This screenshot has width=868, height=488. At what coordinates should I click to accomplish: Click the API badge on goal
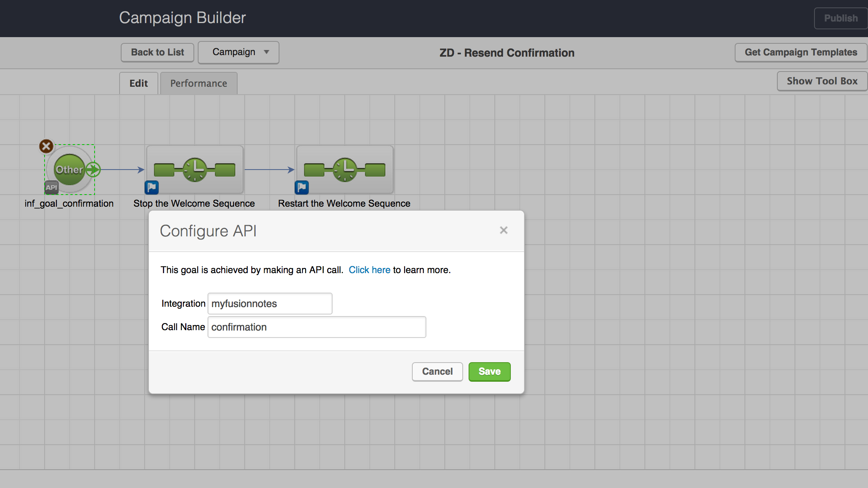click(x=51, y=188)
